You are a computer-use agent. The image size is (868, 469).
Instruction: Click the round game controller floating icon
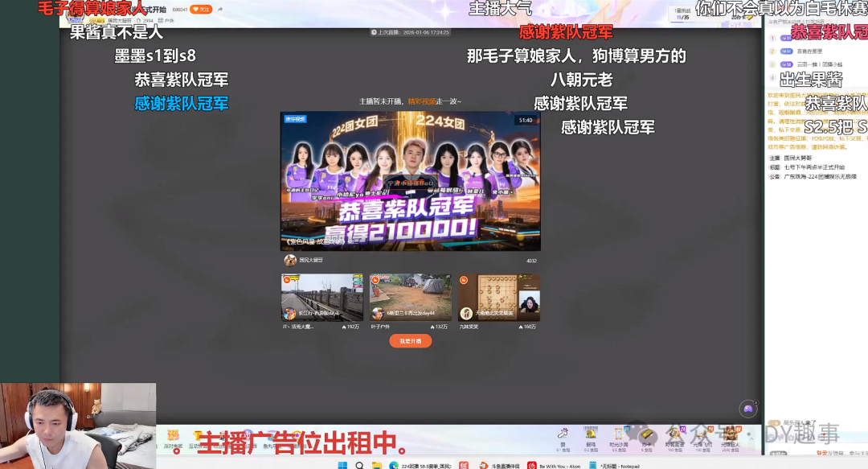[748, 409]
